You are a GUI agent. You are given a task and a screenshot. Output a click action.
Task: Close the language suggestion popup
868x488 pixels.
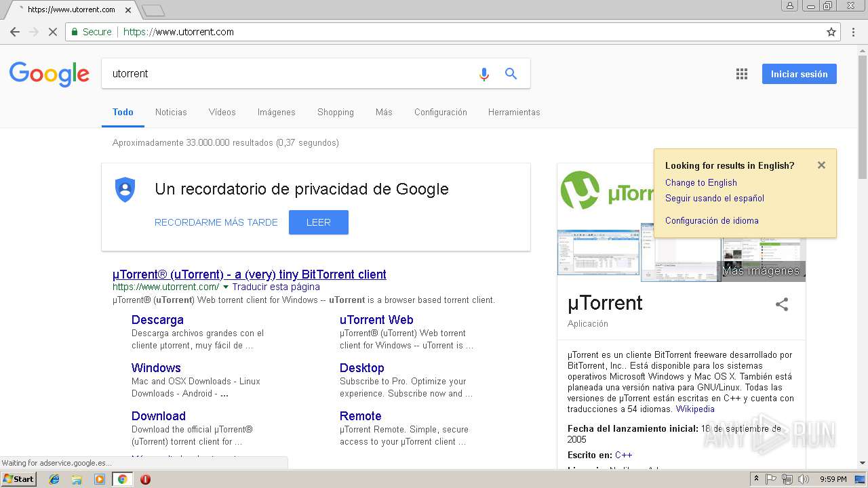coord(821,165)
